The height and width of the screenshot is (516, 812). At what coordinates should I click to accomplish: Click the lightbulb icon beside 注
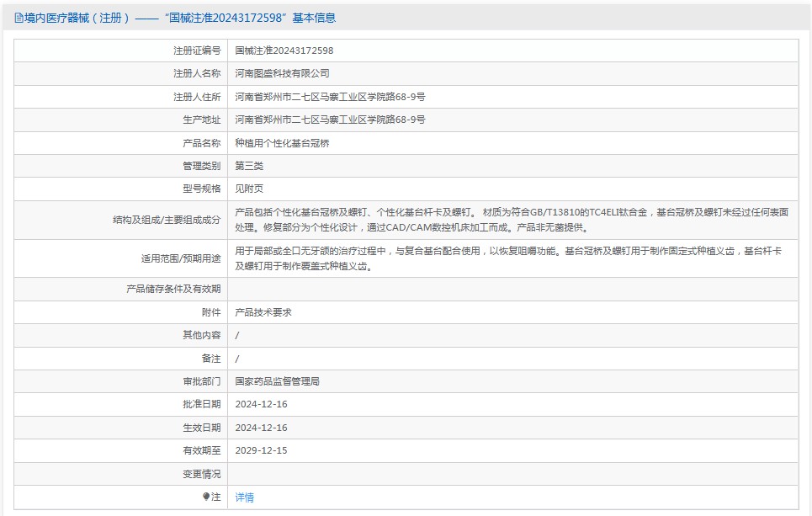click(x=206, y=497)
